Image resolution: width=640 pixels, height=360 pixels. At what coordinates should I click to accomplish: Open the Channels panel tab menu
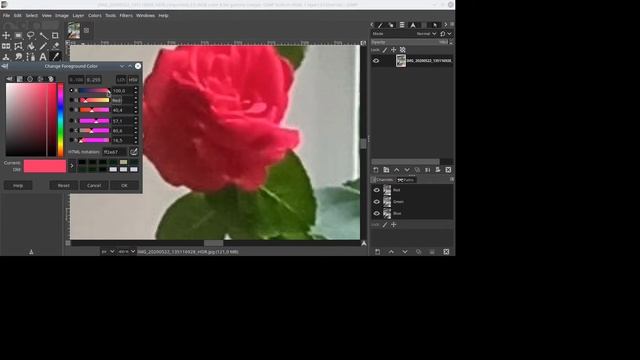[452, 179]
